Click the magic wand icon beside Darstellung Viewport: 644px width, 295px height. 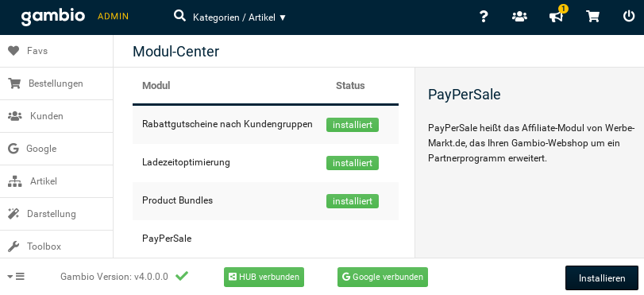click(13, 214)
